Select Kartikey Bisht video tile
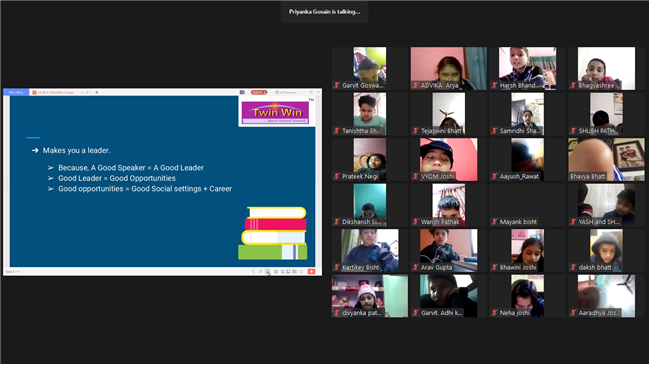 pos(370,251)
